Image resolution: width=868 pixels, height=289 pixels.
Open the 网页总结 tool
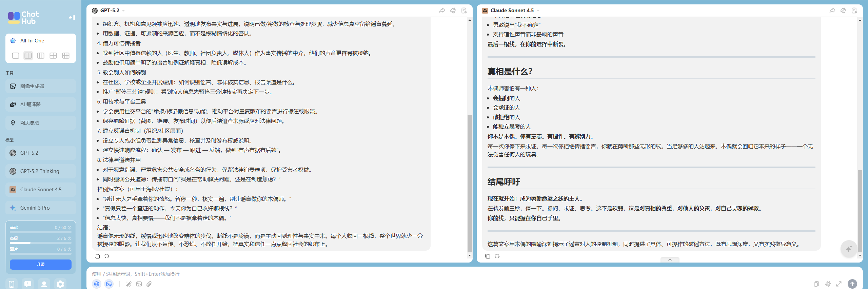click(41, 123)
